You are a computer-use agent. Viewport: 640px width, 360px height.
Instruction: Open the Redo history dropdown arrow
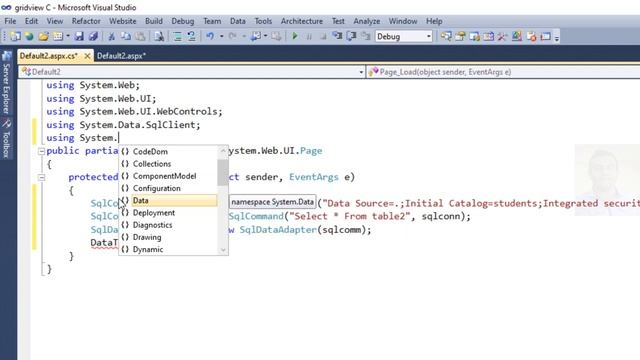point(244,36)
